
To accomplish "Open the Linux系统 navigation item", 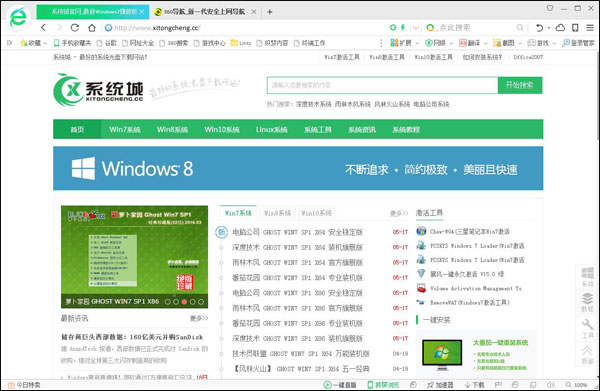I will (271, 129).
